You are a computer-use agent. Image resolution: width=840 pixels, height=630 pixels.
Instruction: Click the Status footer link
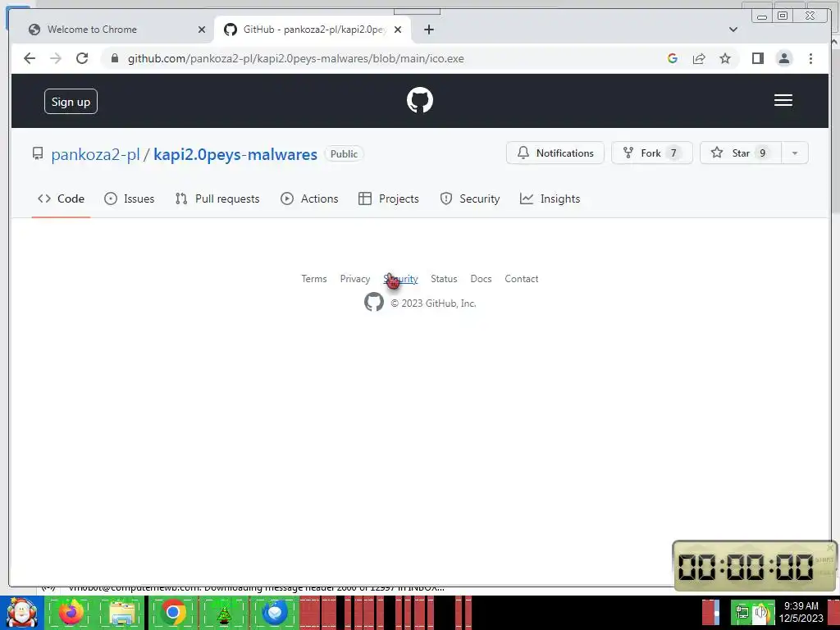click(x=444, y=279)
